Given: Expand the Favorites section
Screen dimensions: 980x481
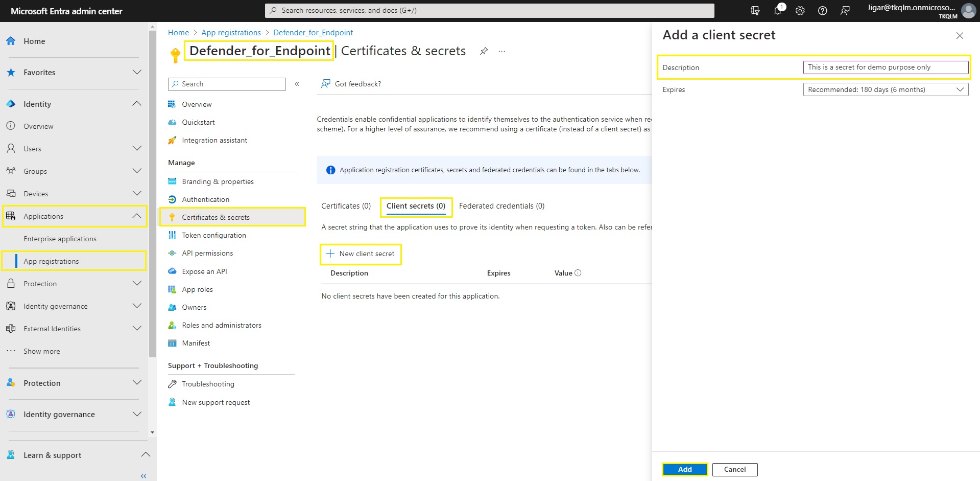Looking at the screenshot, I should pos(137,72).
